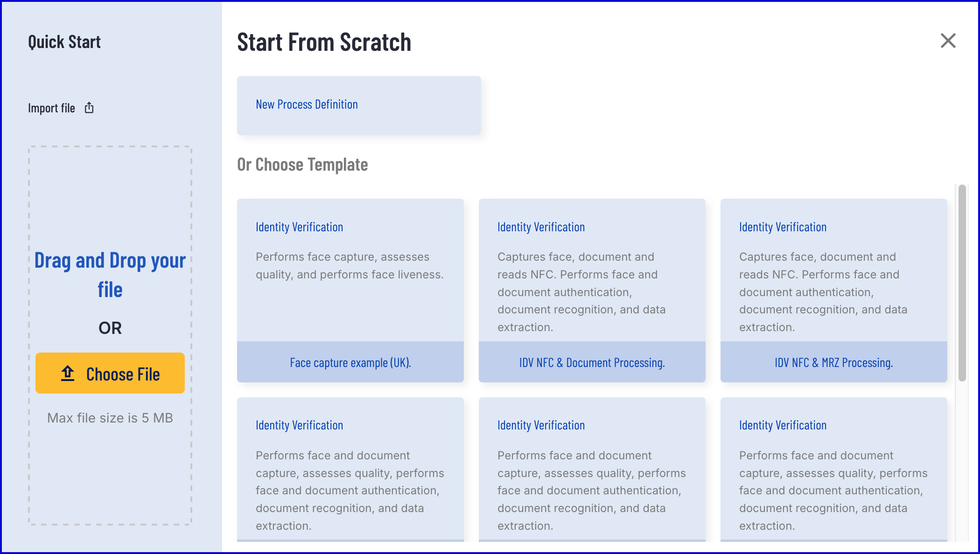Screen dimensions: 980x554
Task: Close the Start From Scratch dialog
Action: tap(948, 41)
